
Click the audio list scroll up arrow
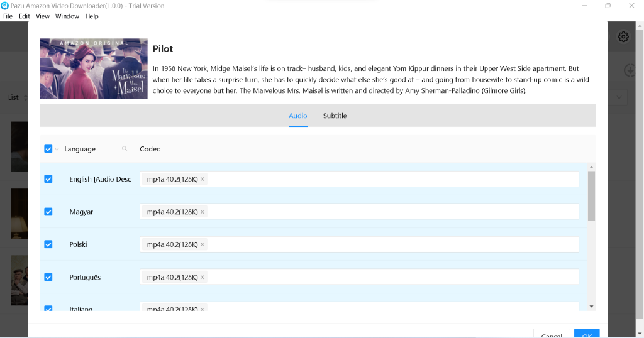point(591,167)
